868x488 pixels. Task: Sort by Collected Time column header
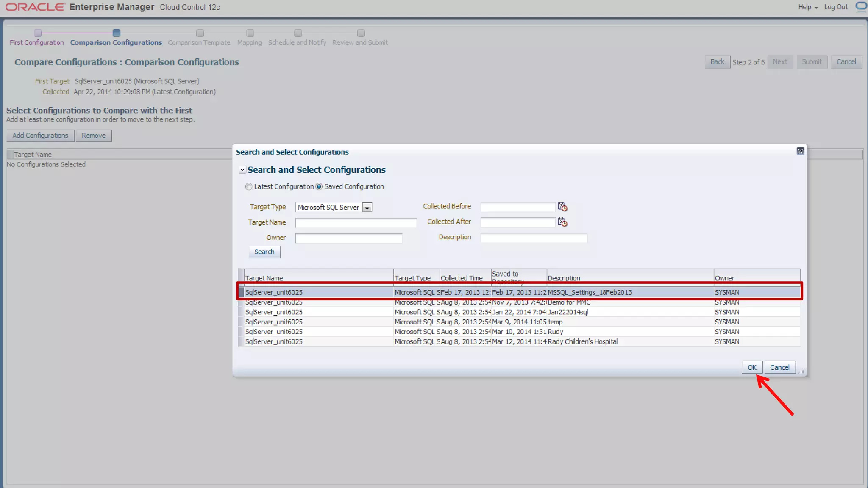(x=465, y=278)
